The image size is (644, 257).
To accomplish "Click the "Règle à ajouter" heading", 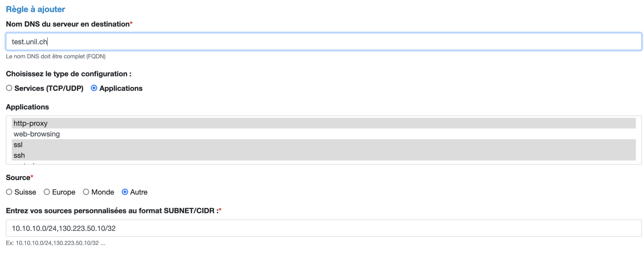I will 36,9.
